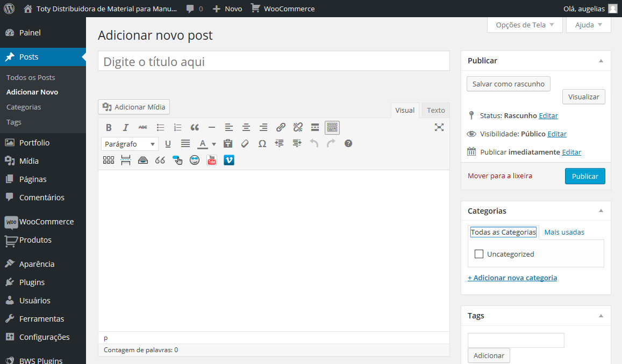622x364 pixels.
Task: Switch to the Mais usadas categories tab
Action: point(564,232)
